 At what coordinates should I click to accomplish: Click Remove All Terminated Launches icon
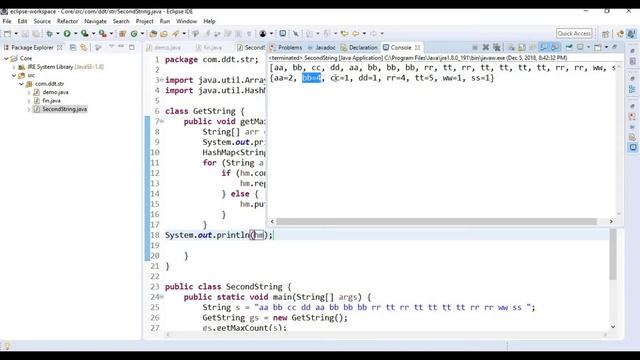tap(496, 47)
